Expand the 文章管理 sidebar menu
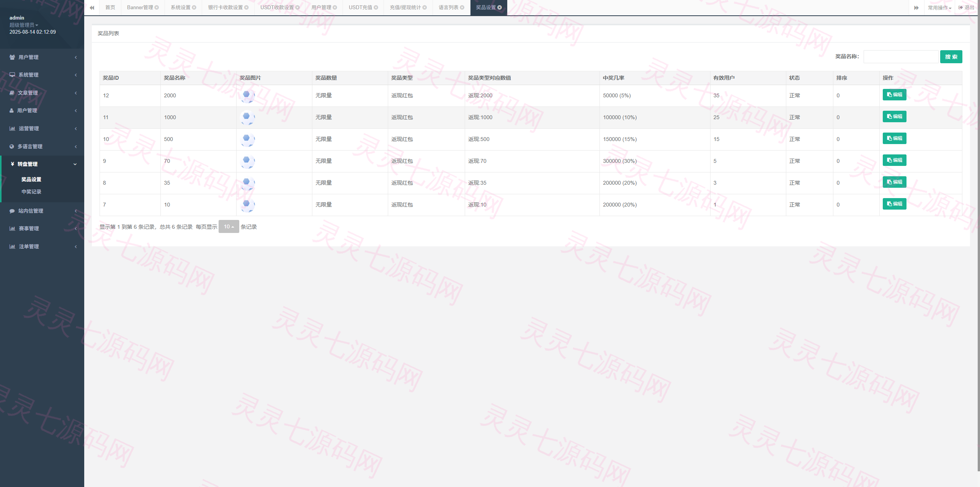This screenshot has height=487, width=980. pyautogui.click(x=42, y=93)
